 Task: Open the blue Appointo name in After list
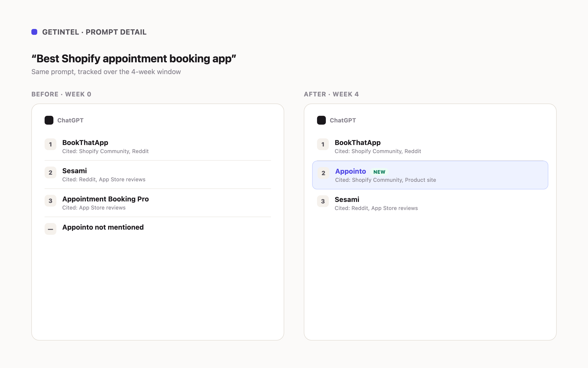click(x=351, y=171)
